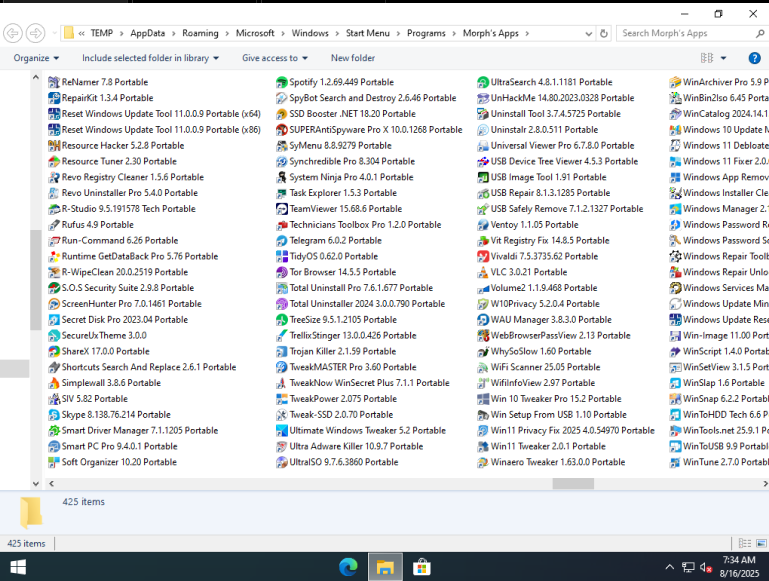Click the System Ninja Pro 4.0.1 icon
This screenshot has width=769, height=581.
pyautogui.click(x=282, y=177)
